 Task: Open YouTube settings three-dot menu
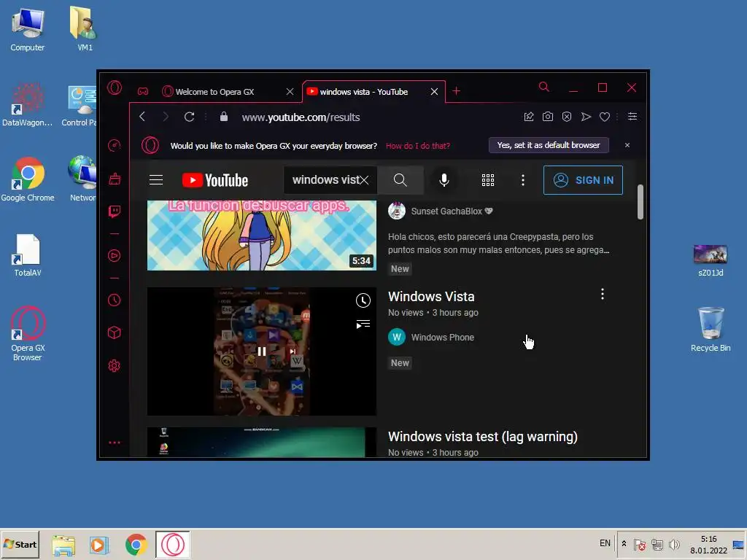pos(523,180)
